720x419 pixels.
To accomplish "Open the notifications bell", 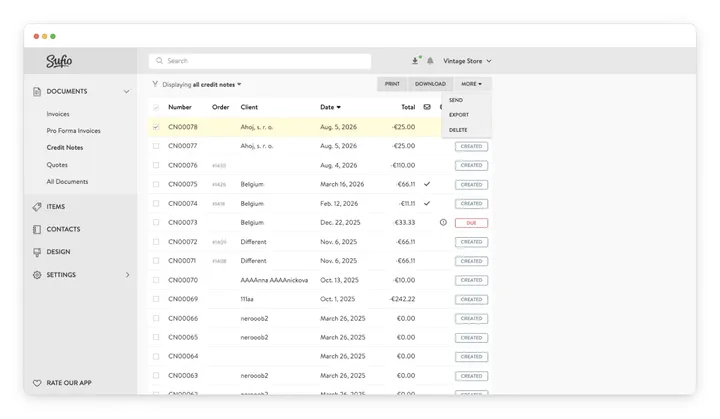I will [x=430, y=61].
